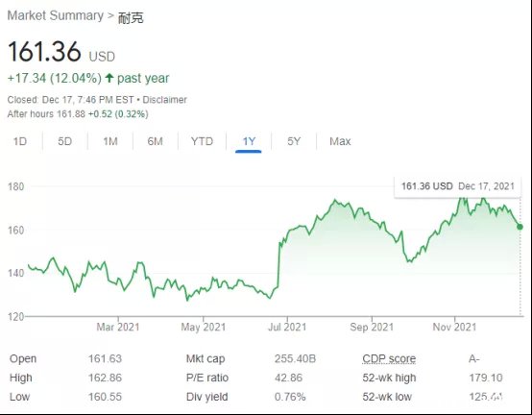This screenshot has width=532, height=415.
Task: Click the Mar 2021 axis label
Action: pos(118,328)
